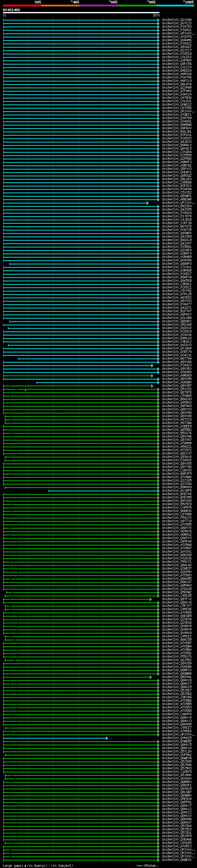Select the UniRef100_A8BZW6 hit
The image size is (197, 868).
pyautogui.click(x=177, y=200)
